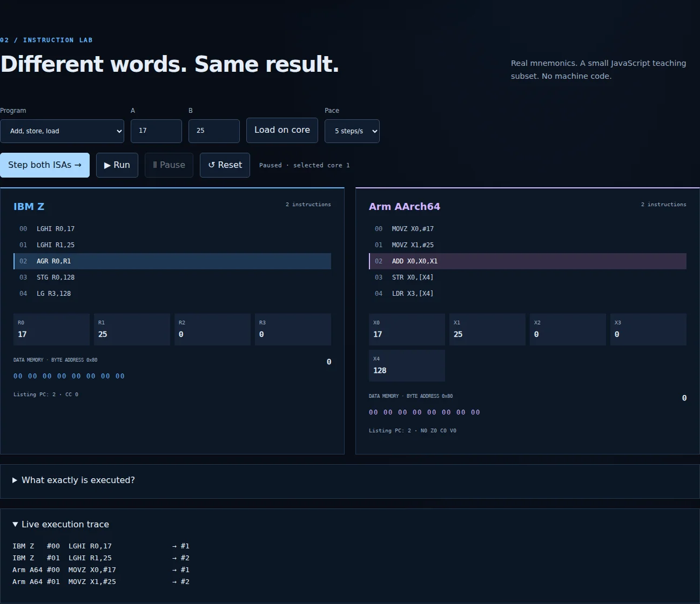Select Arm line LDR X3,[X4]
The image size is (700, 604).
coord(528,294)
